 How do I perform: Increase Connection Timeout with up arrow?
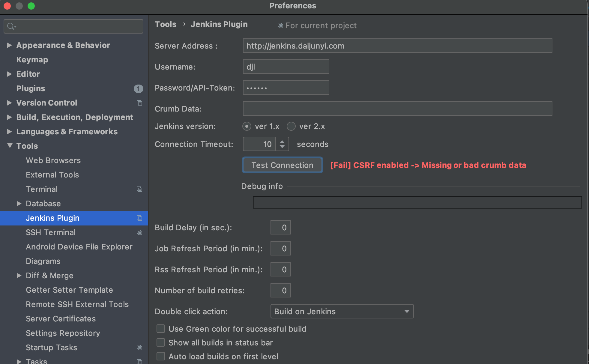(282, 141)
